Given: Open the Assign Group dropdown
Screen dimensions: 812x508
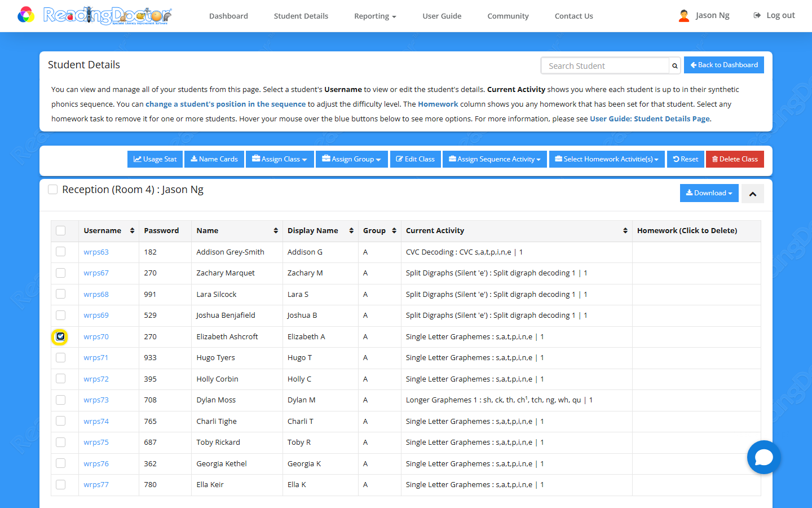Looking at the screenshot, I should pos(352,159).
